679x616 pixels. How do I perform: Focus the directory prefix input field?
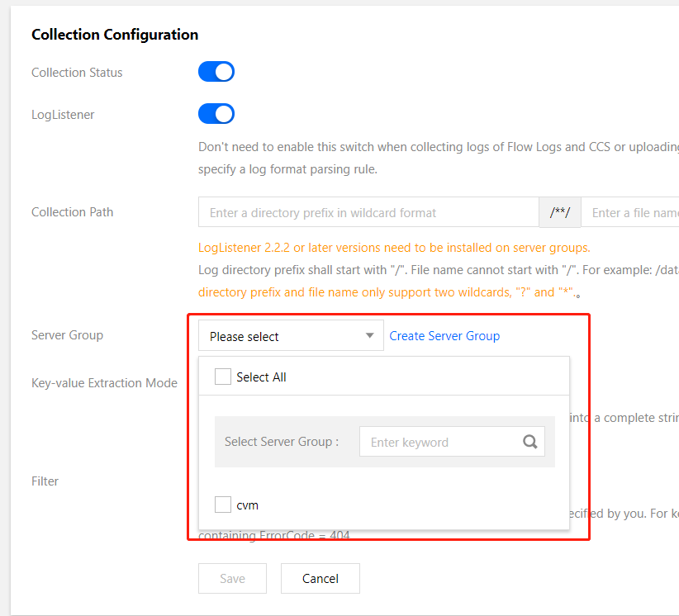[368, 212]
